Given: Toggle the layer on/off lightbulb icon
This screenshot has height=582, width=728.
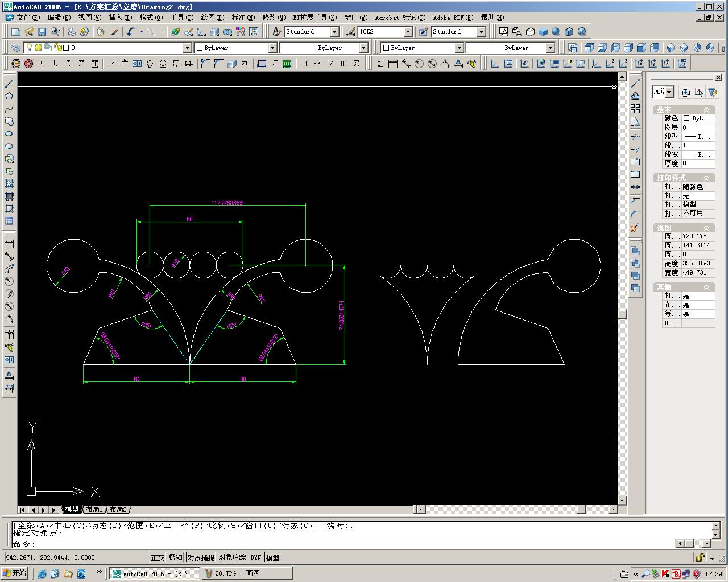Looking at the screenshot, I should (x=30, y=48).
